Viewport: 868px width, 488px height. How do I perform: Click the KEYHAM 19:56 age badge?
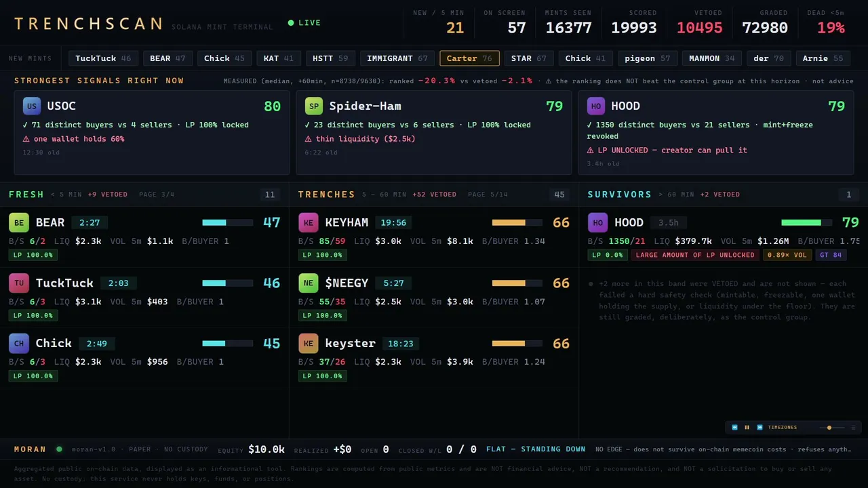click(x=393, y=222)
